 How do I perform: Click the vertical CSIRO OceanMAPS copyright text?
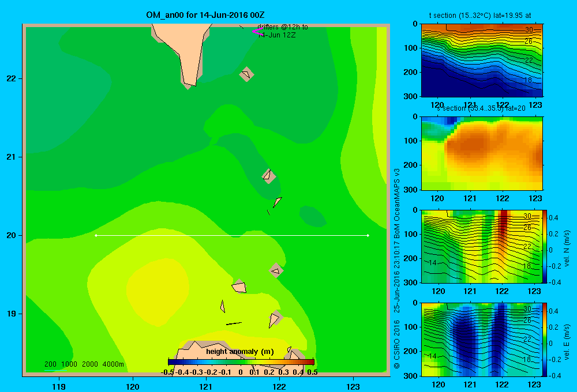397,269
